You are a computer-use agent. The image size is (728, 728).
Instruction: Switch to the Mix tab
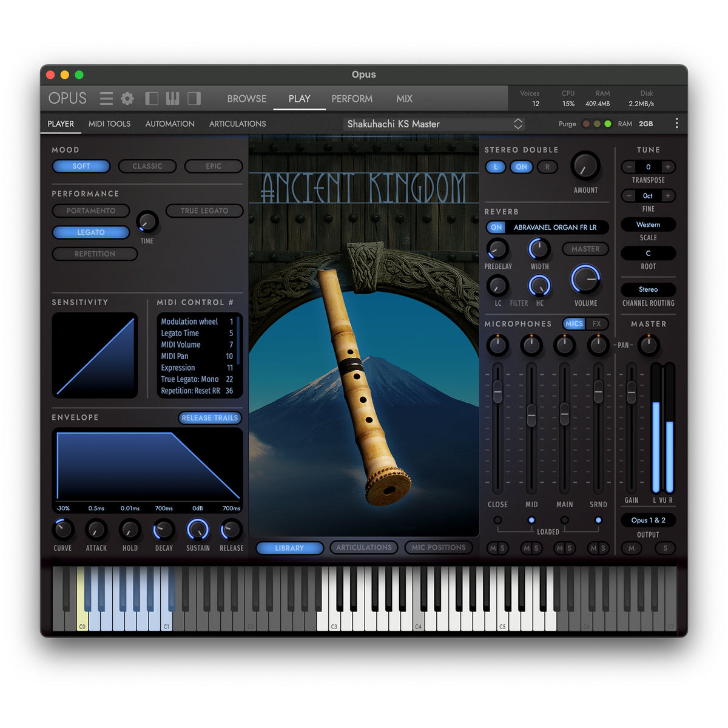tap(405, 98)
